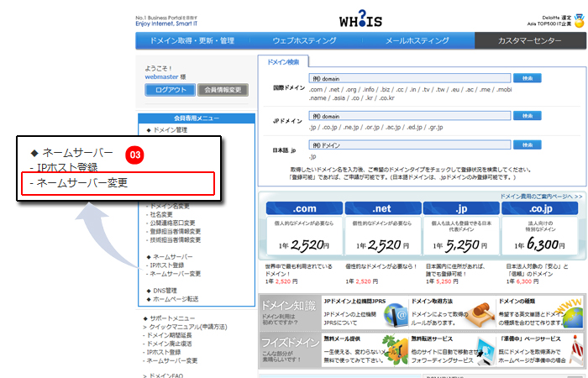Switch to the ドメイン検索 tab

click(283, 62)
